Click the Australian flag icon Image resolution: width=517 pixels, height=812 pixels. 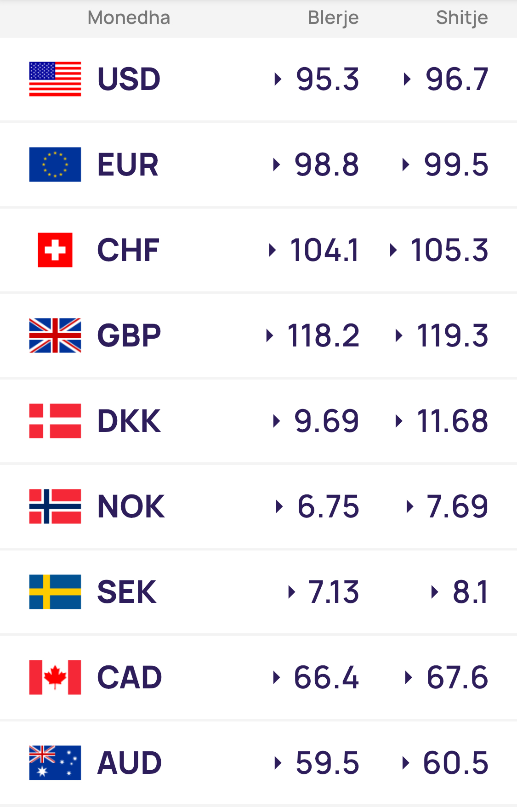tap(55, 763)
